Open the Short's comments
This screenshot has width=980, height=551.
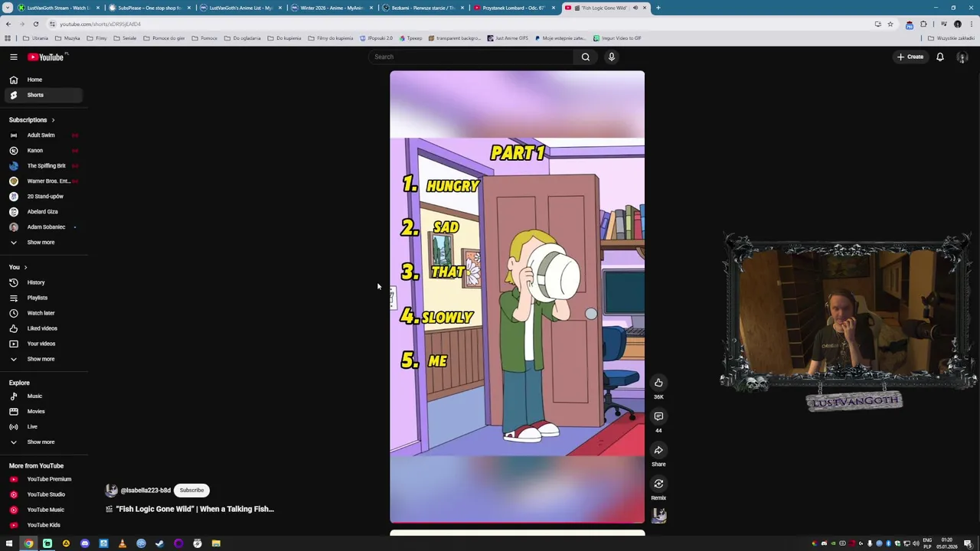point(658,416)
